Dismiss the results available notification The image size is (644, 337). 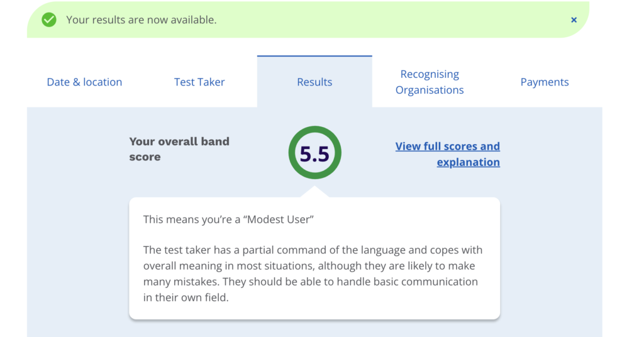tap(574, 20)
